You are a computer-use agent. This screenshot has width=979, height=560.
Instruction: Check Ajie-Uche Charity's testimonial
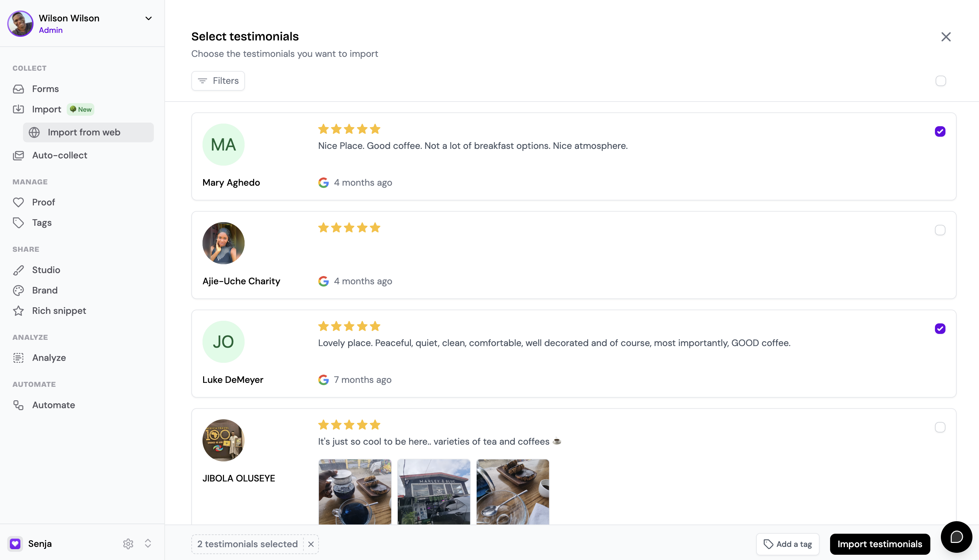tap(940, 230)
